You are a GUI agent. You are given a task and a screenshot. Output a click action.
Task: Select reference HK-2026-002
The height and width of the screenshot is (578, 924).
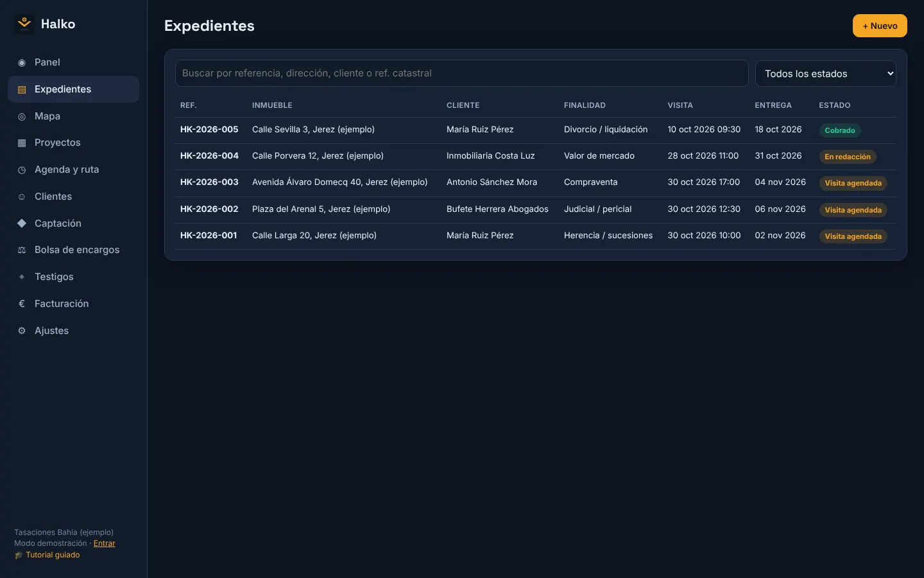pyautogui.click(x=209, y=209)
